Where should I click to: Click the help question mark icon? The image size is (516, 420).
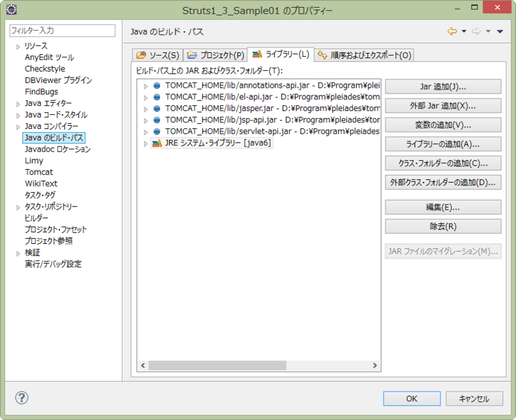click(x=22, y=397)
